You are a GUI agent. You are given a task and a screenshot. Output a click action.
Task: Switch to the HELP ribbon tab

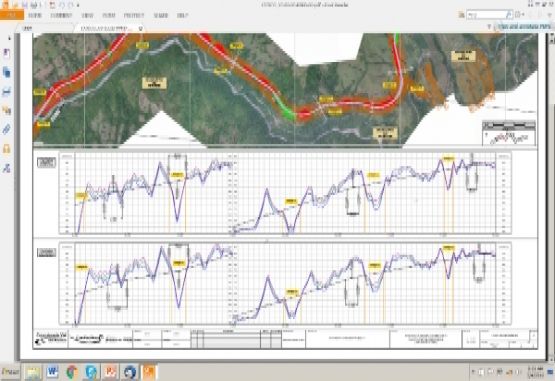(x=183, y=16)
